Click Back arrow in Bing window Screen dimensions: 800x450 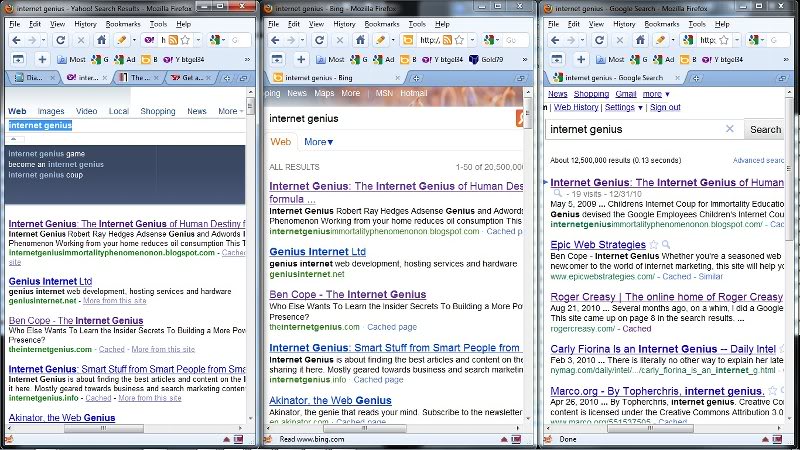[x=275, y=40]
